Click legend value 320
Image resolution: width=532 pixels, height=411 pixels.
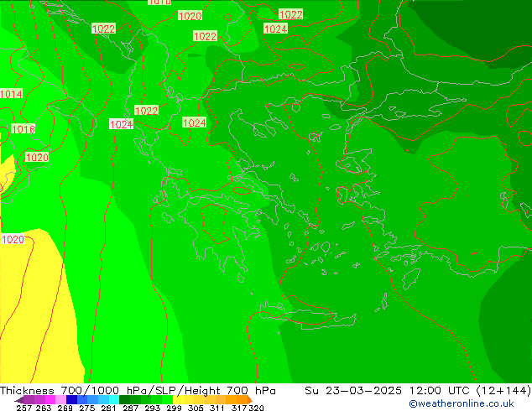pyautogui.click(x=256, y=408)
